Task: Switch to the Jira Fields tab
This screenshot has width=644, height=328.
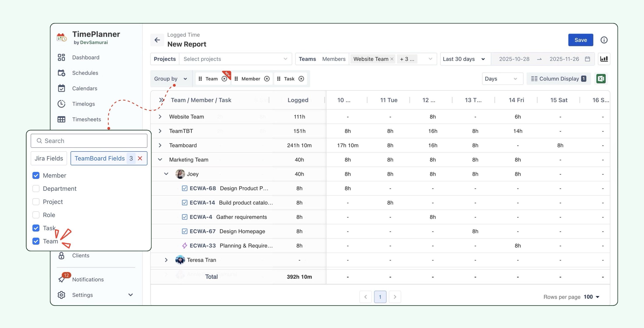Action: point(49,158)
